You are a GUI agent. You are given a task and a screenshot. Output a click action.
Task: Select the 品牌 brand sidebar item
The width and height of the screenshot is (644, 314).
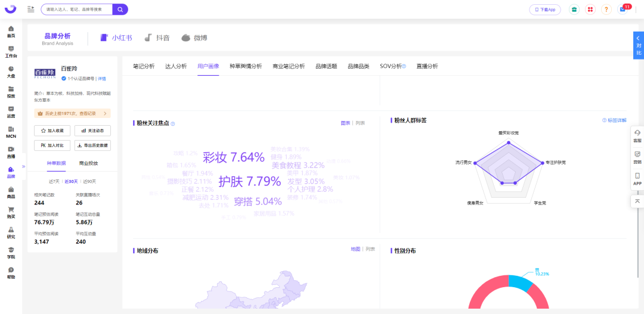(11, 172)
